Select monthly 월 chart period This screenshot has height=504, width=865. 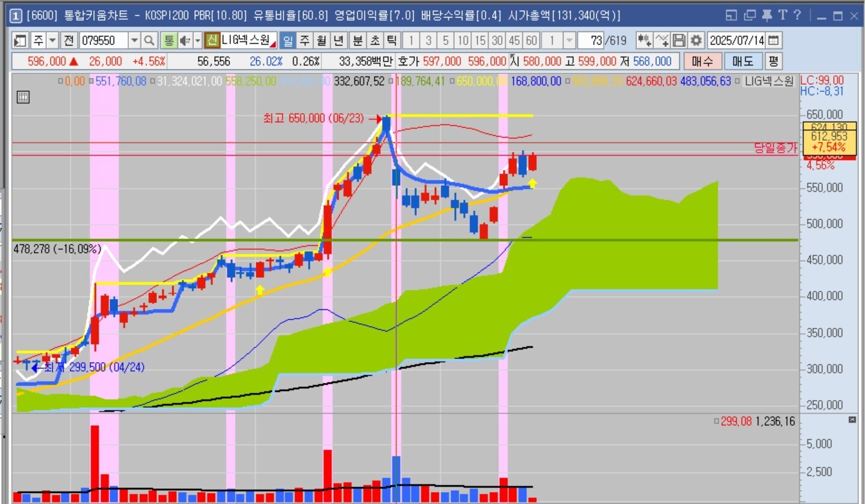coord(322,41)
